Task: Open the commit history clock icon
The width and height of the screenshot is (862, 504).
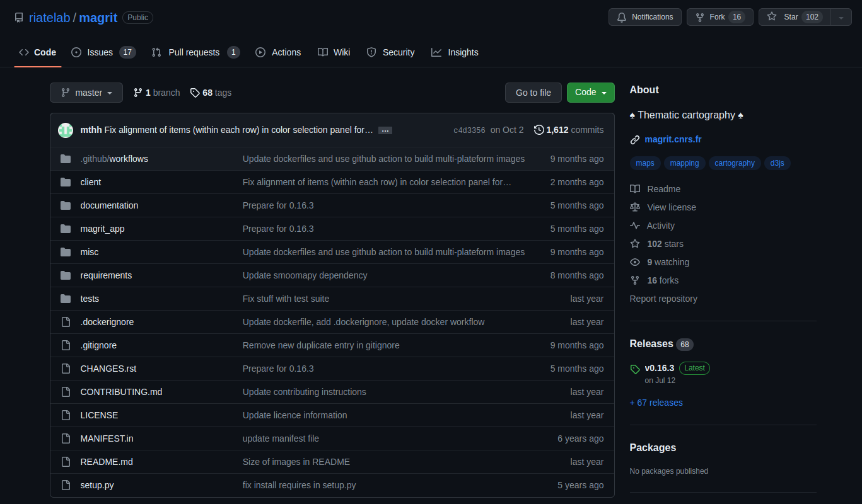Action: tap(539, 130)
